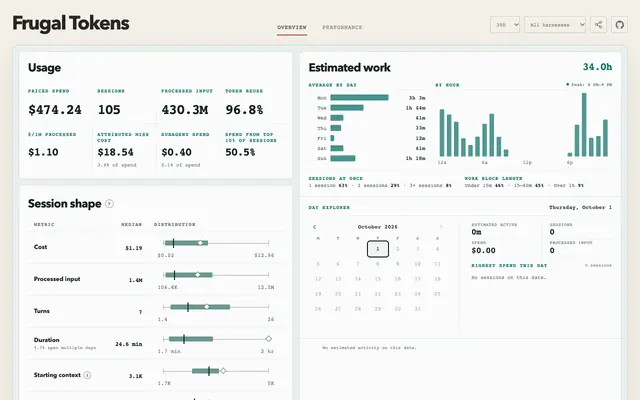
Task: Select October 31 in the calendar
Action: click(x=418, y=309)
